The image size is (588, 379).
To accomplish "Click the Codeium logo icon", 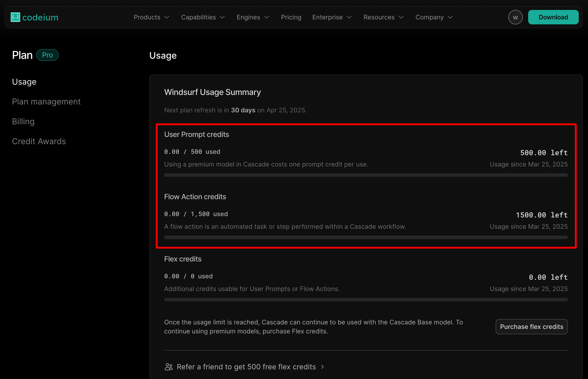I will pos(15,17).
